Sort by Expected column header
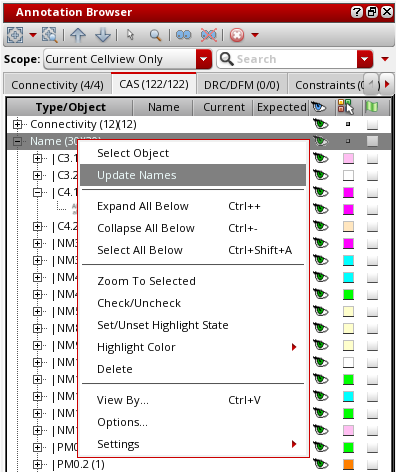 (281, 107)
